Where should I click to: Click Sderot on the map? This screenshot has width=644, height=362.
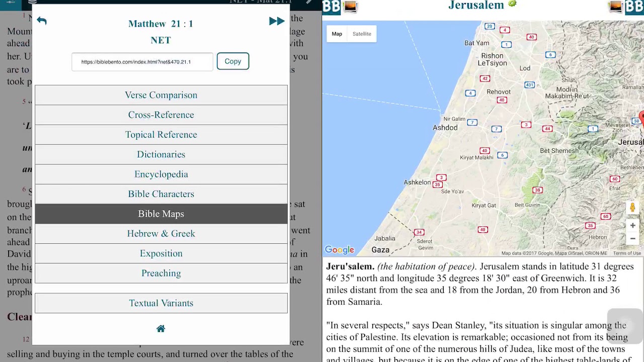point(426,241)
